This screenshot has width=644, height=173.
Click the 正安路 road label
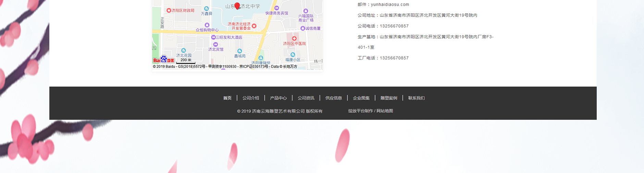[162, 22]
